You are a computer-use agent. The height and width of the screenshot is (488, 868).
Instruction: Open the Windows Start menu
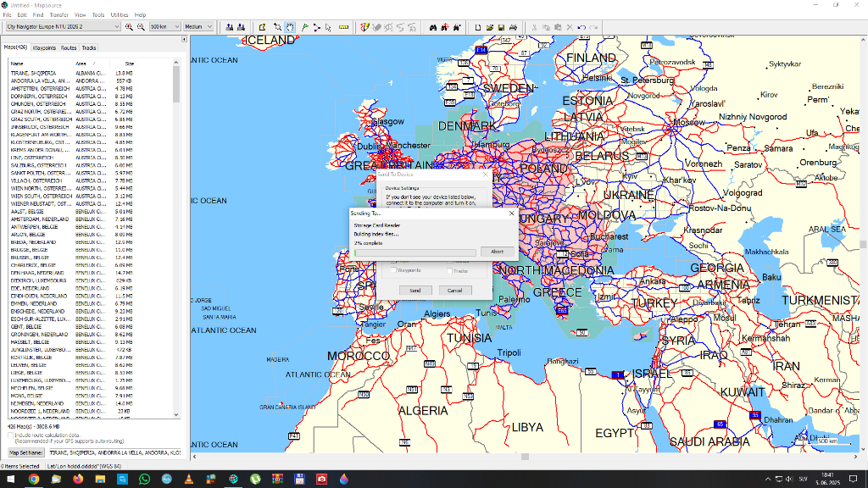click(x=10, y=480)
